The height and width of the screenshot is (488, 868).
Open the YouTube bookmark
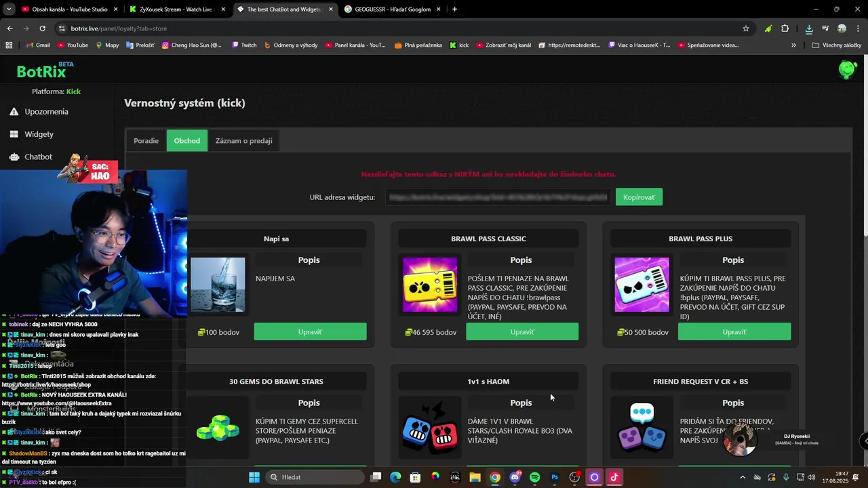tap(73, 45)
